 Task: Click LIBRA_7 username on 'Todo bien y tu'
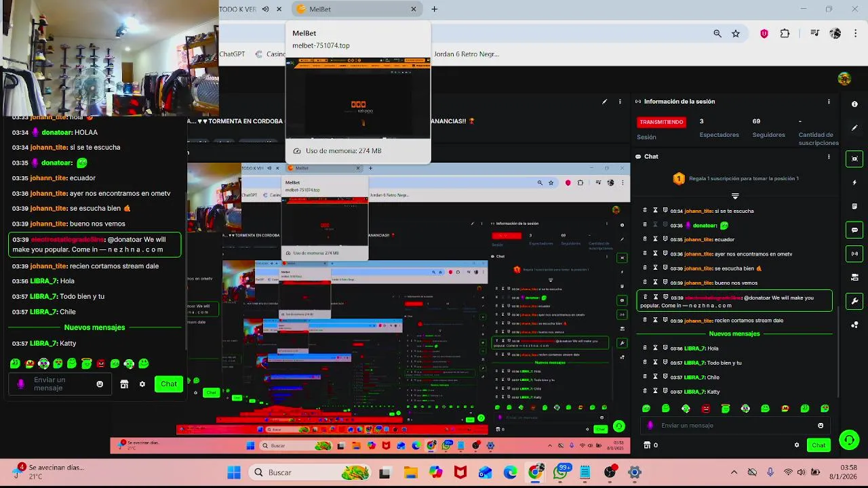pos(43,296)
